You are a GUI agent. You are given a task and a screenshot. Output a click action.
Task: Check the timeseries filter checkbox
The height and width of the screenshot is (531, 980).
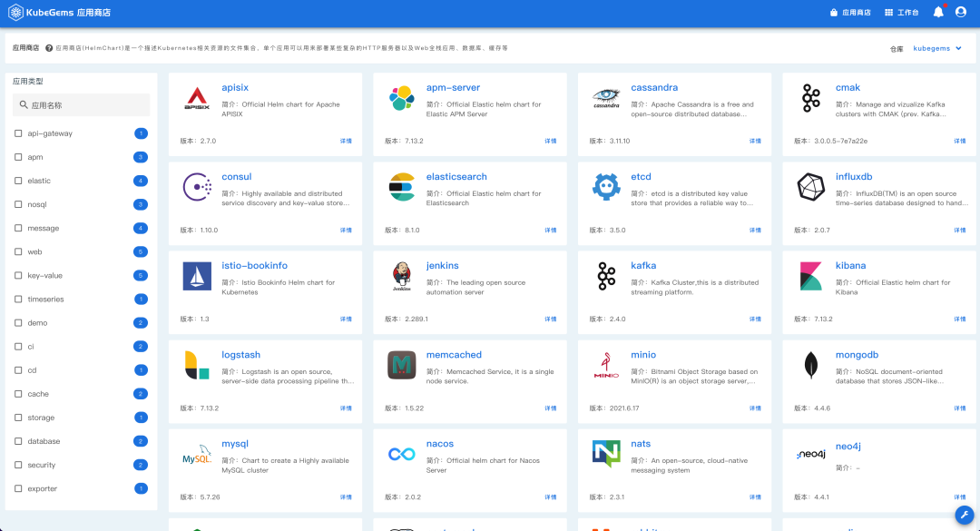point(18,299)
